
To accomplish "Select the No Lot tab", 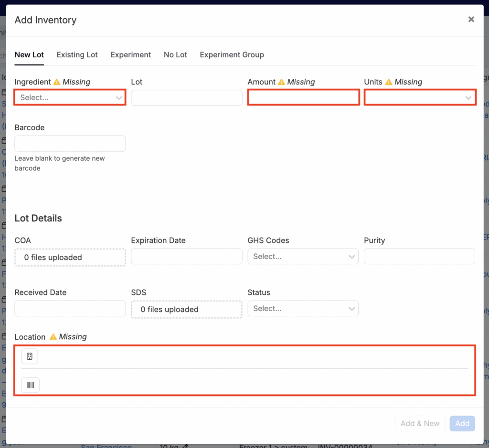I will coord(175,55).
